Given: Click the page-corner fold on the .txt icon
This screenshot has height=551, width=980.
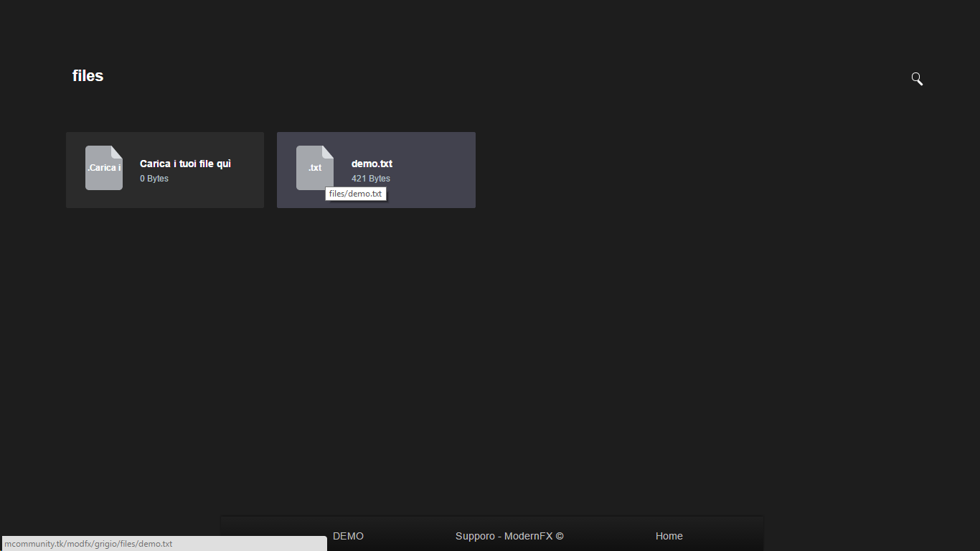Looking at the screenshot, I should coord(329,153).
